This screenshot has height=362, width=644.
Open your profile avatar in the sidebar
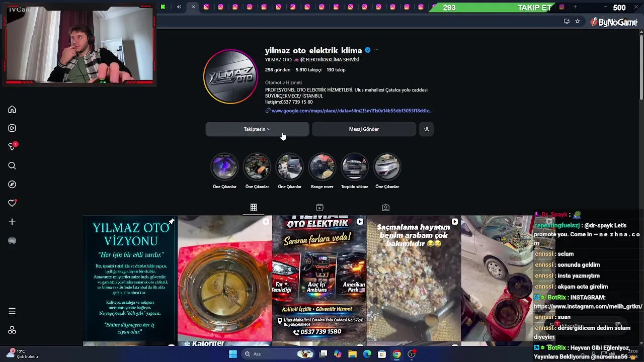(12, 241)
